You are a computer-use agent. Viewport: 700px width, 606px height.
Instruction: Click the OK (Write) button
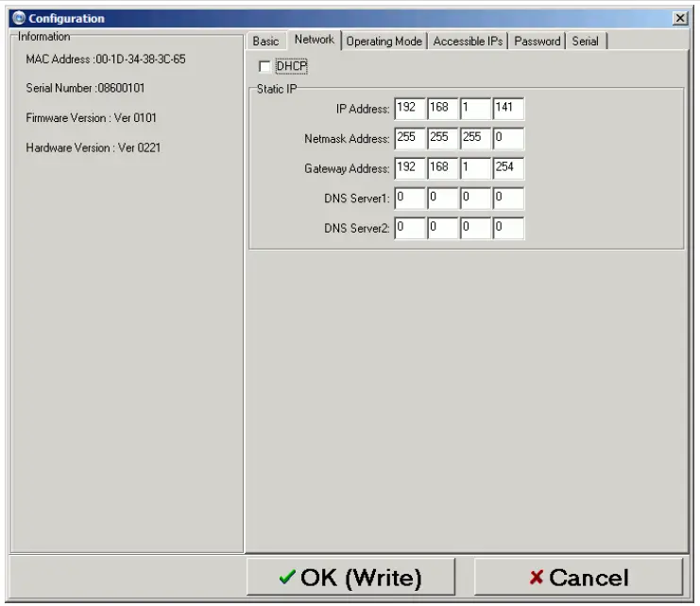(x=350, y=577)
